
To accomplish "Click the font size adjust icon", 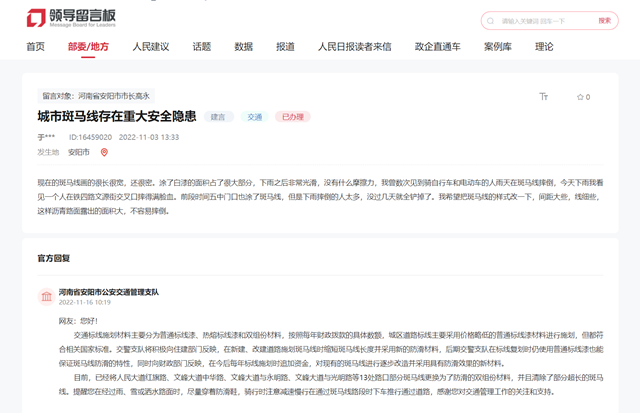I will (544, 97).
